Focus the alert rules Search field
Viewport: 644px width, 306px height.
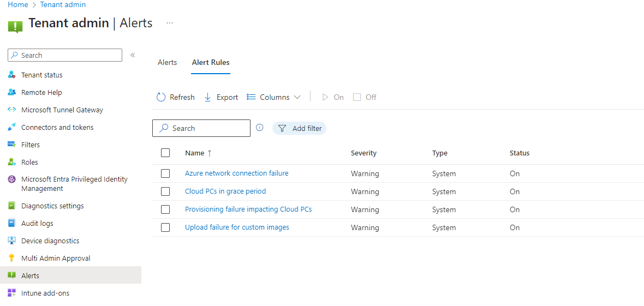201,128
